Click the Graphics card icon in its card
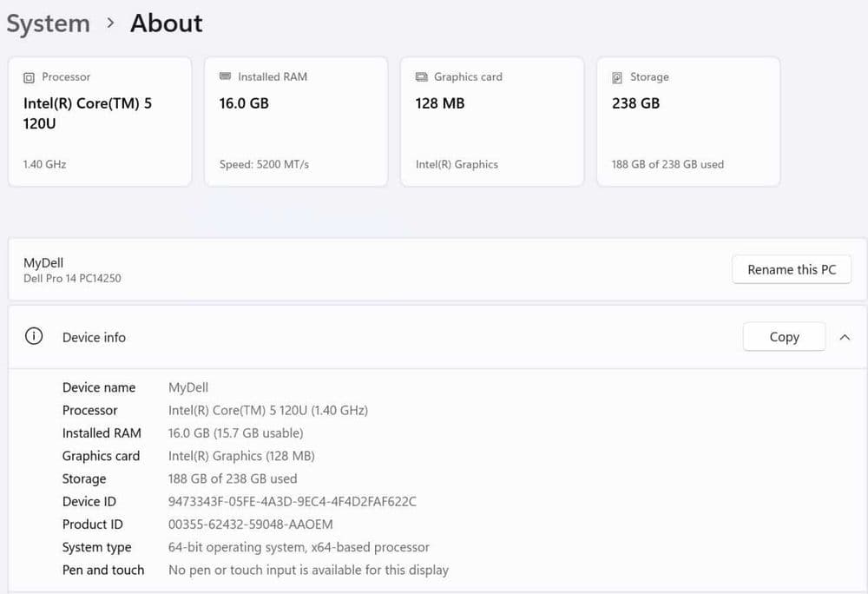This screenshot has height=594, width=868. point(422,77)
